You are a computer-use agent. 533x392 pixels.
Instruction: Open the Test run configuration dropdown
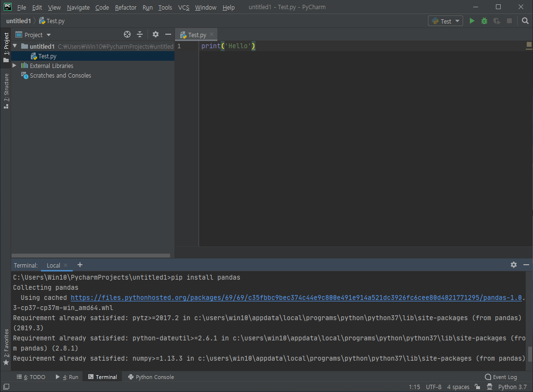click(445, 21)
